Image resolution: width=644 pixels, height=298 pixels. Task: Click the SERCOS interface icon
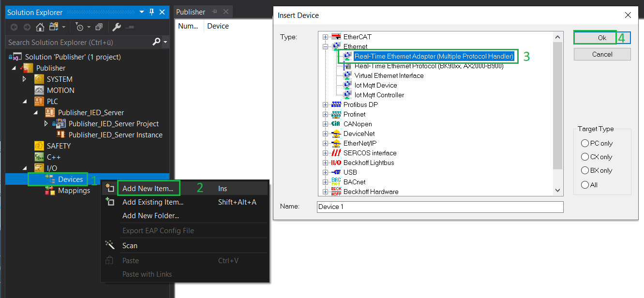point(336,153)
